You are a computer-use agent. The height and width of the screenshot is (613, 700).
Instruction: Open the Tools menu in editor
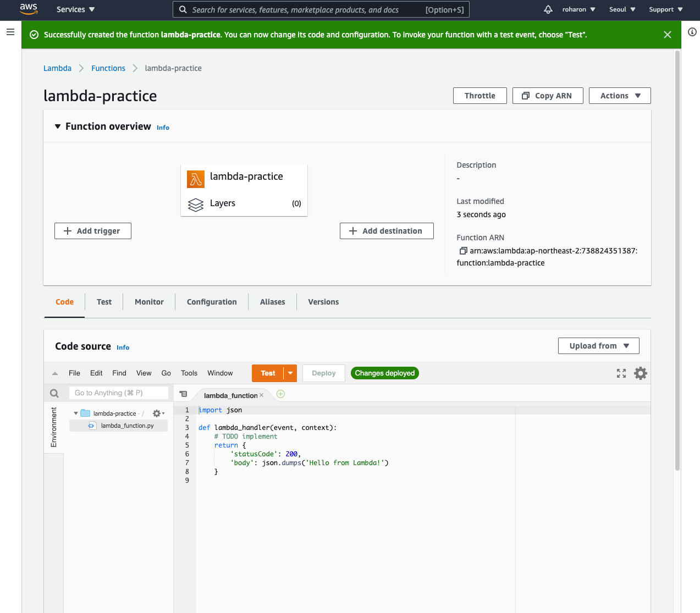click(x=189, y=373)
